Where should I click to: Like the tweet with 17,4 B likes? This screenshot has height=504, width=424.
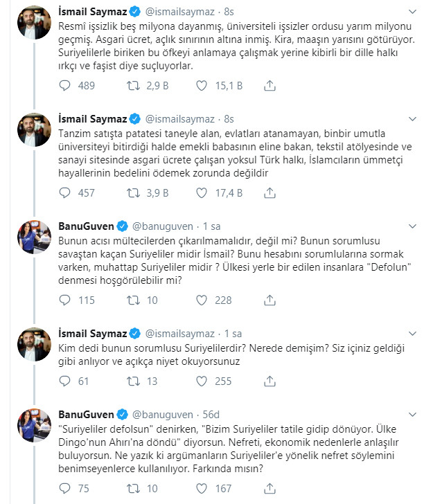coord(202,193)
